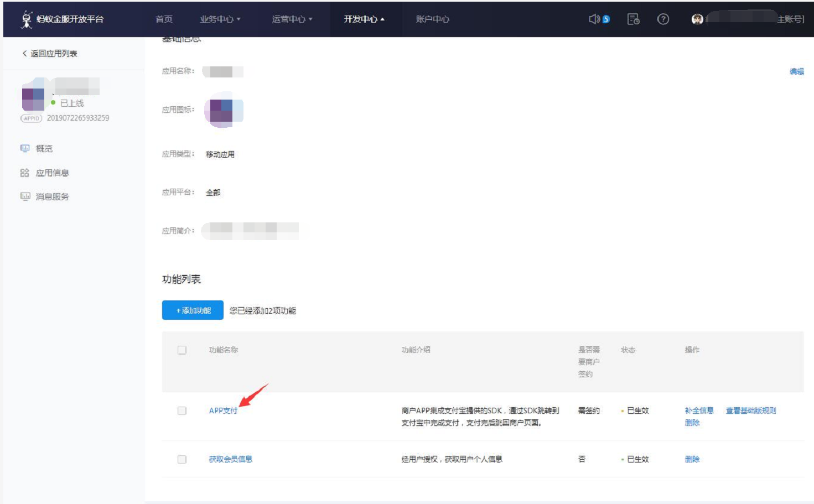Open the help question mark icon
The image size is (814, 504).
[x=663, y=19]
